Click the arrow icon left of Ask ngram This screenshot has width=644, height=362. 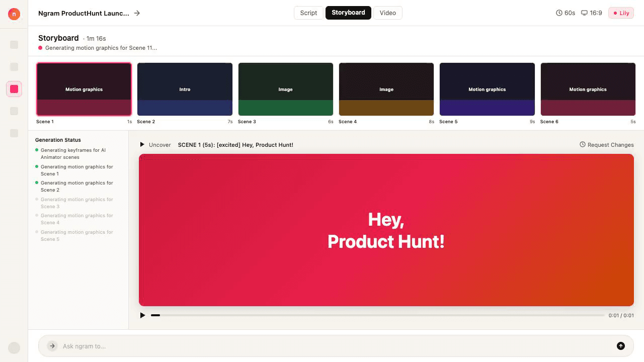pyautogui.click(x=52, y=346)
